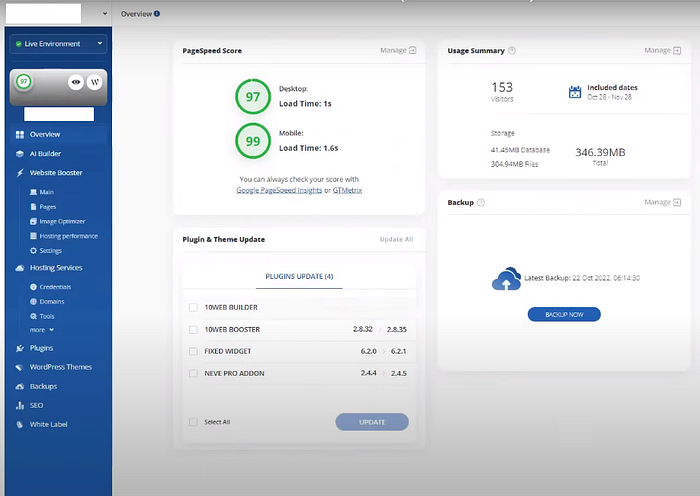Click the eye preview icon in site card
The height and width of the screenshot is (496, 700).
pos(76,82)
